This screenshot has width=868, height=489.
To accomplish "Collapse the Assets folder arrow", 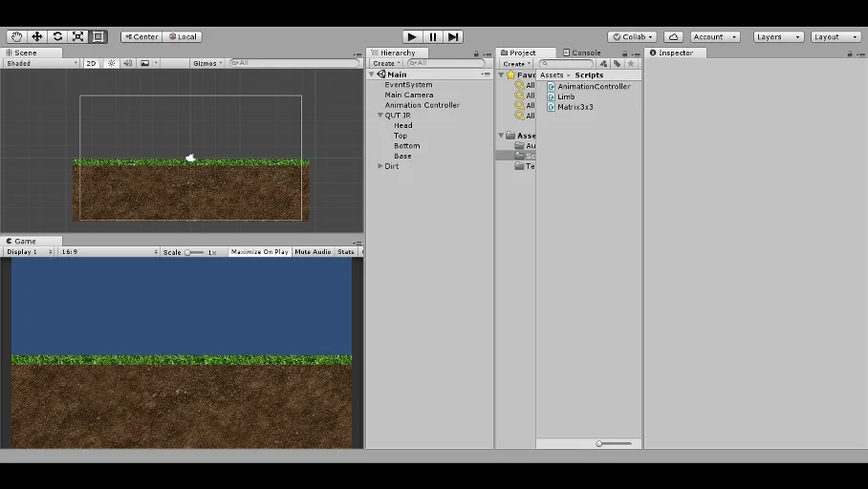I will [502, 136].
